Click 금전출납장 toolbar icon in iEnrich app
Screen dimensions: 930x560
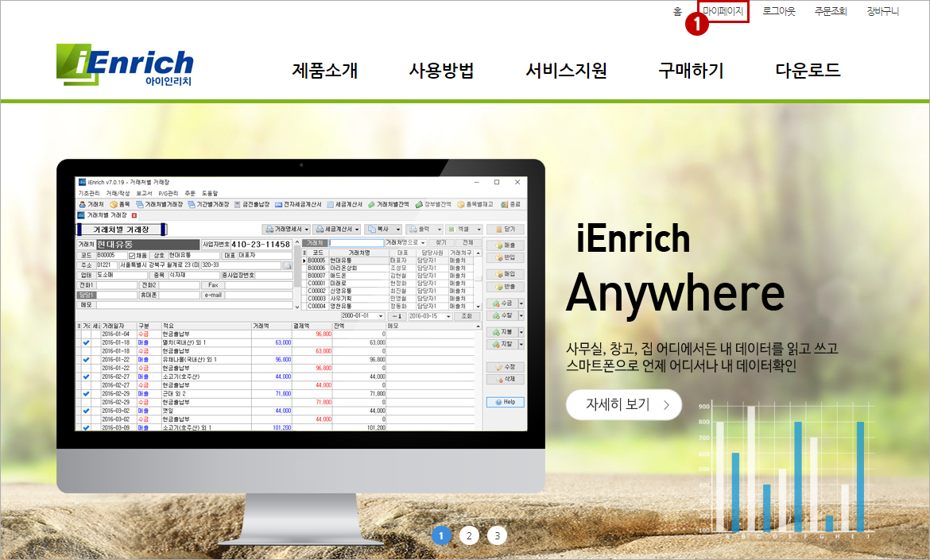252,204
